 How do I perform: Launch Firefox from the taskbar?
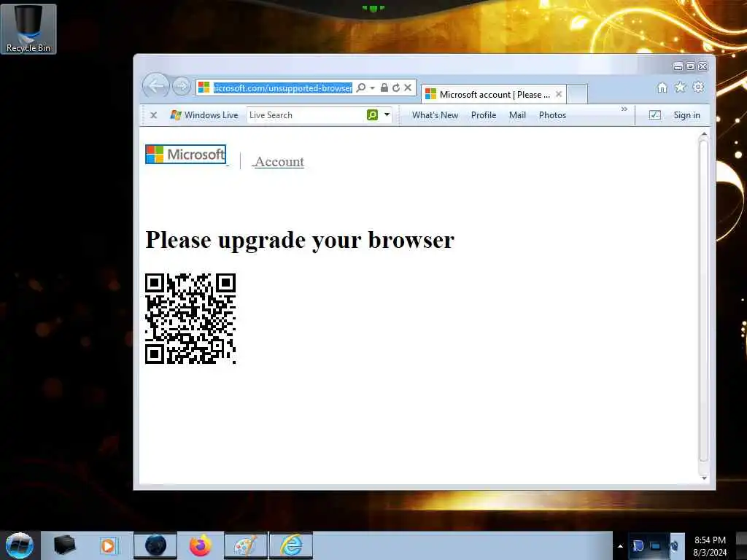click(x=200, y=545)
